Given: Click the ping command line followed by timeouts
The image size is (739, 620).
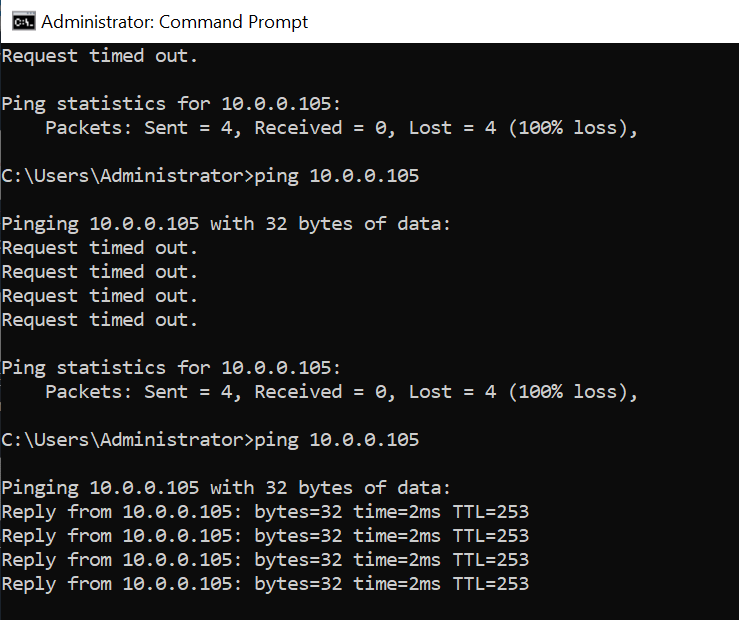Looking at the screenshot, I should pos(210,176).
